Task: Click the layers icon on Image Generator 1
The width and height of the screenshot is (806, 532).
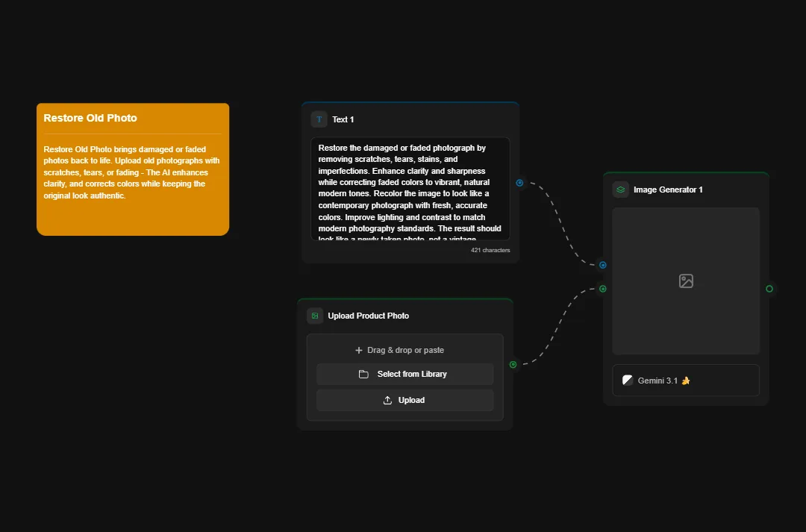Action: point(621,190)
